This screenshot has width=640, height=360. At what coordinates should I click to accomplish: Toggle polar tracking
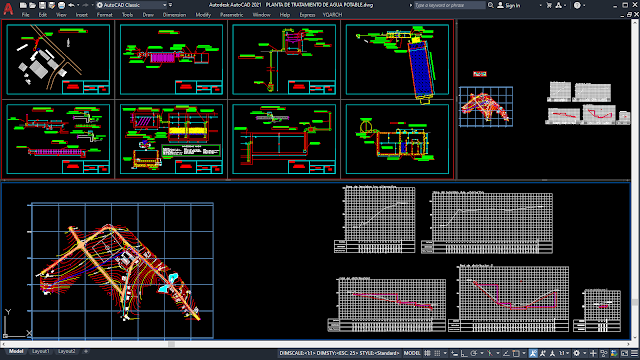pyautogui.click(x=473, y=353)
